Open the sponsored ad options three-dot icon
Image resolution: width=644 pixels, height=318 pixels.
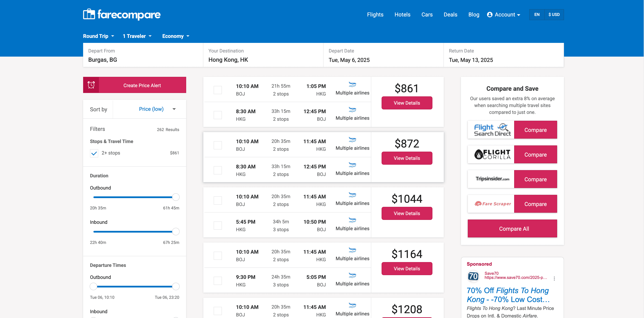pos(554,279)
